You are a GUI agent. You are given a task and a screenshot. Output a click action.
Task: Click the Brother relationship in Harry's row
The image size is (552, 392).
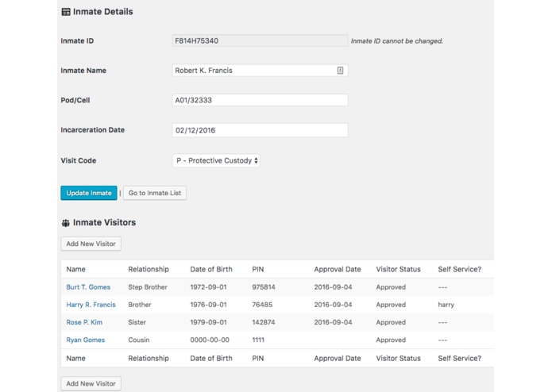point(140,305)
